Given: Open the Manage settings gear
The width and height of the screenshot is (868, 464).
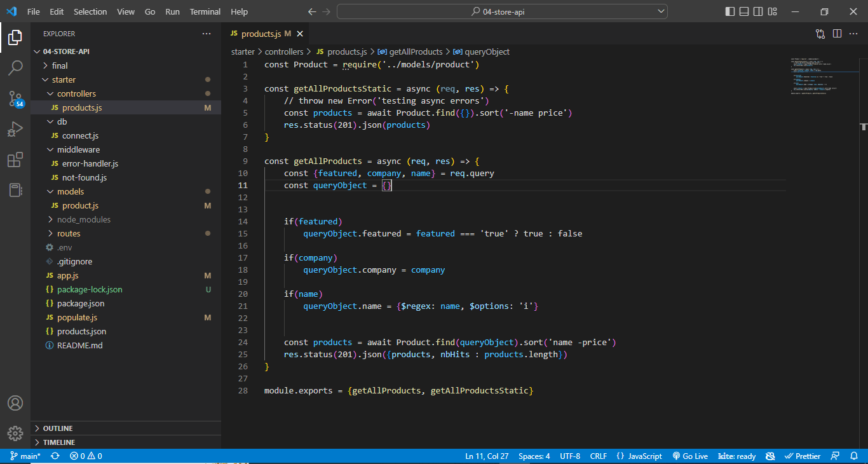Looking at the screenshot, I should tap(15, 433).
